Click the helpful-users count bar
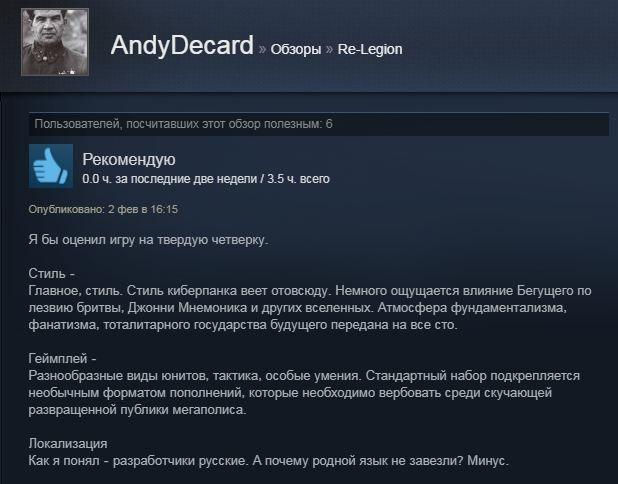Screen dimensions: 618x484 (x=319, y=124)
